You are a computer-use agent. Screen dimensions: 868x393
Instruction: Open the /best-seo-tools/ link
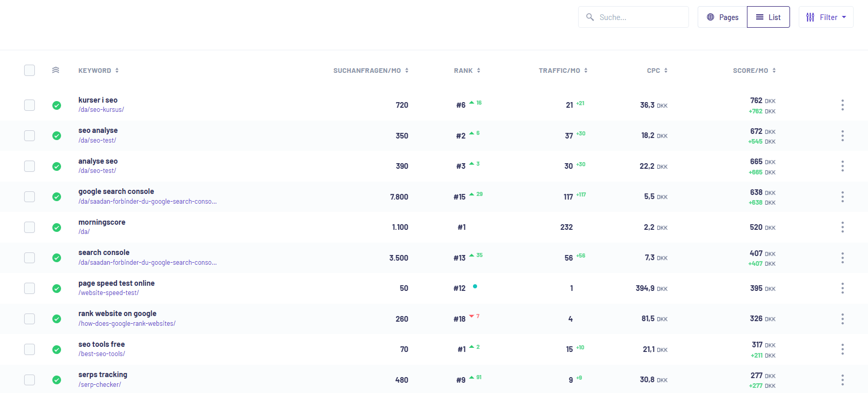[102, 353]
